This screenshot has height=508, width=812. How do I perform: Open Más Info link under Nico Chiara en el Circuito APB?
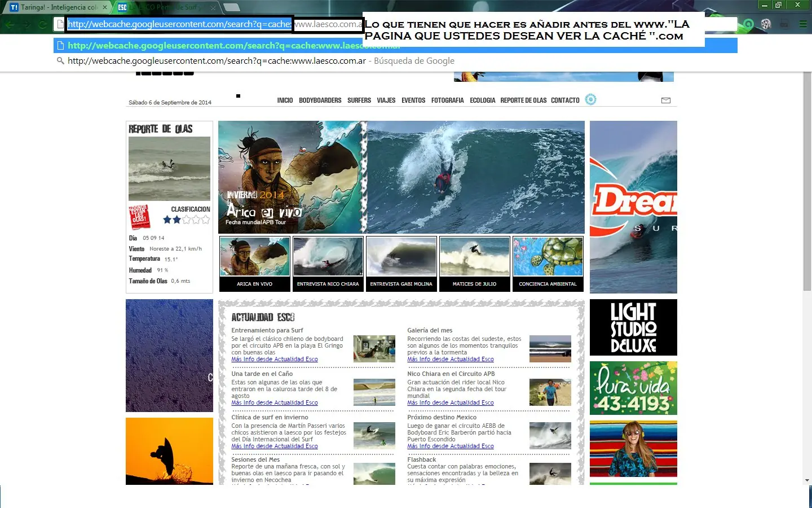pos(451,403)
